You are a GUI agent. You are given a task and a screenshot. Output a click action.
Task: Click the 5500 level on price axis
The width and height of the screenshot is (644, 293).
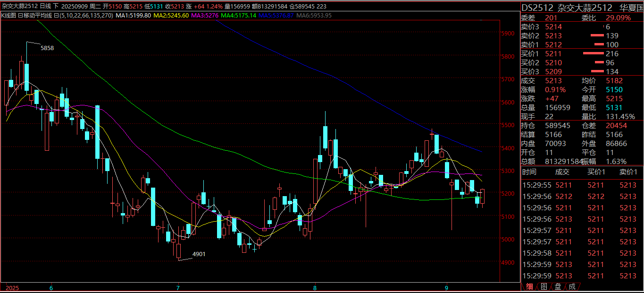coord(508,125)
